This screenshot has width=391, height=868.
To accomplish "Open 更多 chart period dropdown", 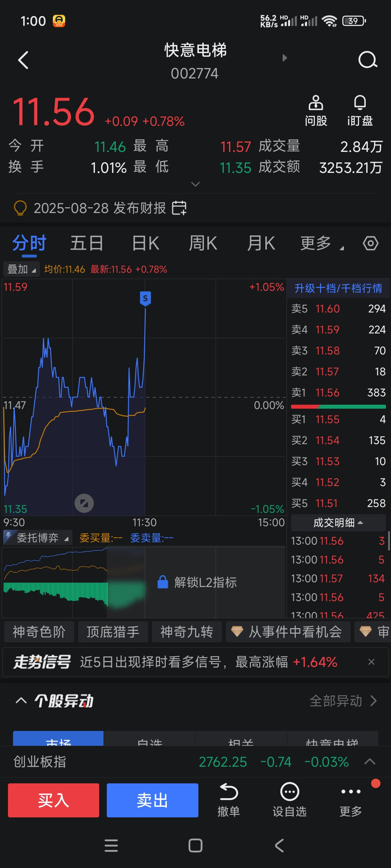I will point(322,243).
